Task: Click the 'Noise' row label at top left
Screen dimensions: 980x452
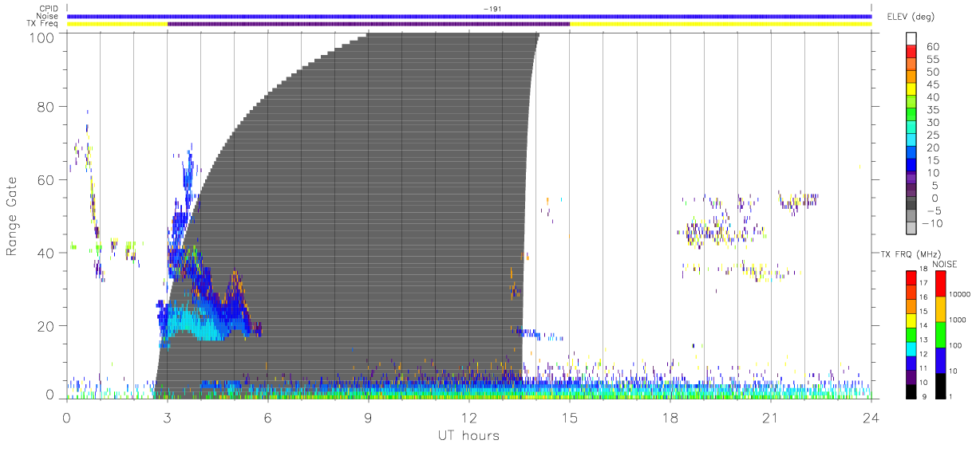Action: click(x=49, y=16)
